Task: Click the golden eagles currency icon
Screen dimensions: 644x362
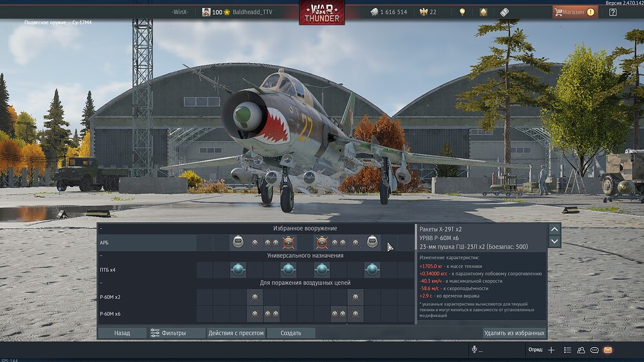Action: tap(424, 12)
